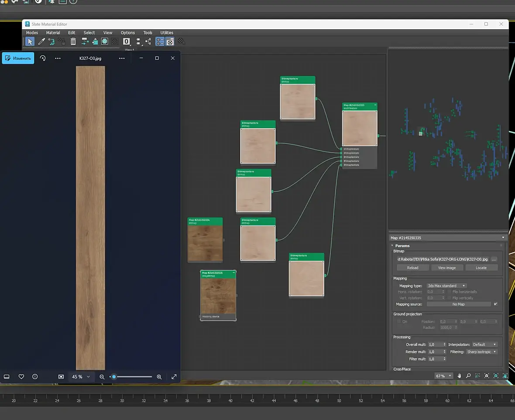
Task: Click the Reload button
Action: pyautogui.click(x=412, y=268)
